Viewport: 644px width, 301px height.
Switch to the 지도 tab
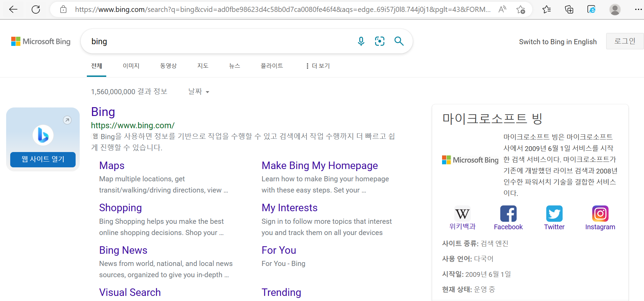pos(203,66)
